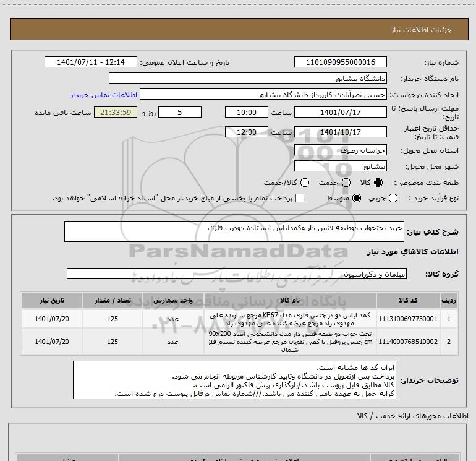Click the نام کالا column header

coord(289,300)
